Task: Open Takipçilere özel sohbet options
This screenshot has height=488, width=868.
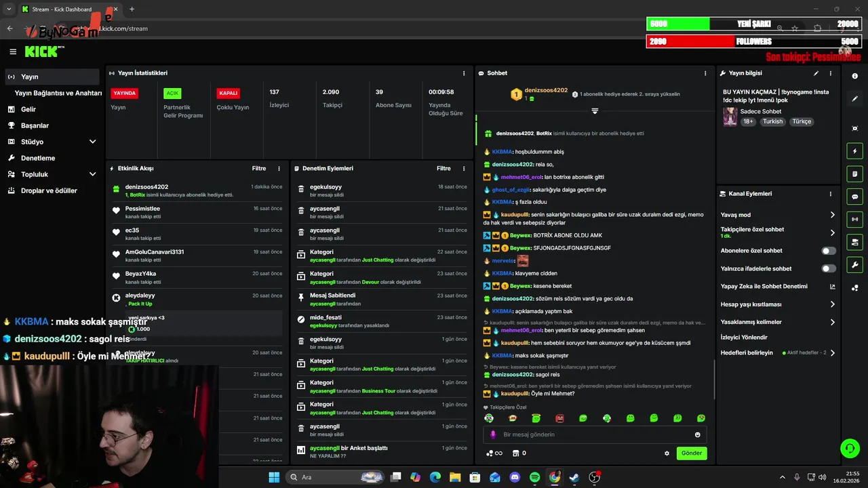Action: point(832,232)
